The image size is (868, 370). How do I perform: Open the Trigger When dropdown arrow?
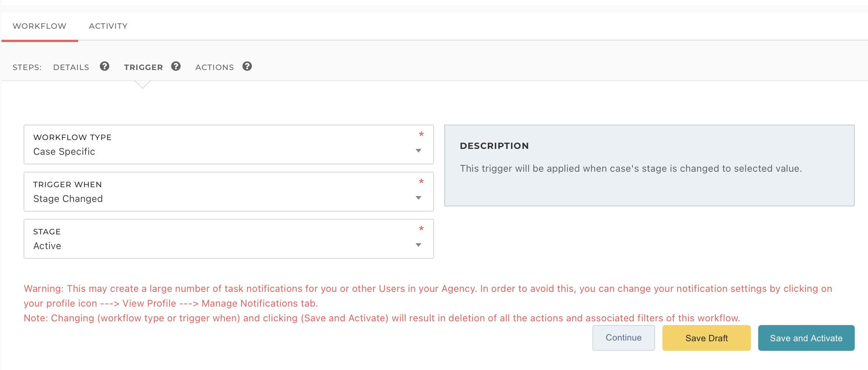pos(418,198)
